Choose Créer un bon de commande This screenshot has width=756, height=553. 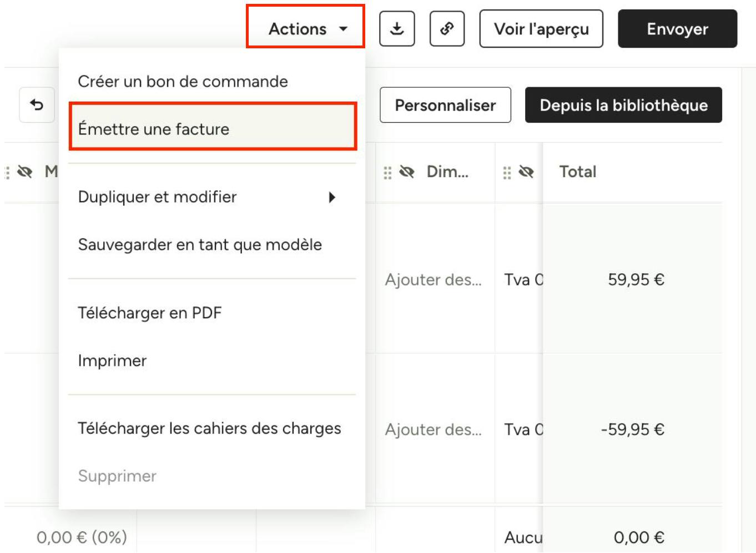[x=183, y=82]
